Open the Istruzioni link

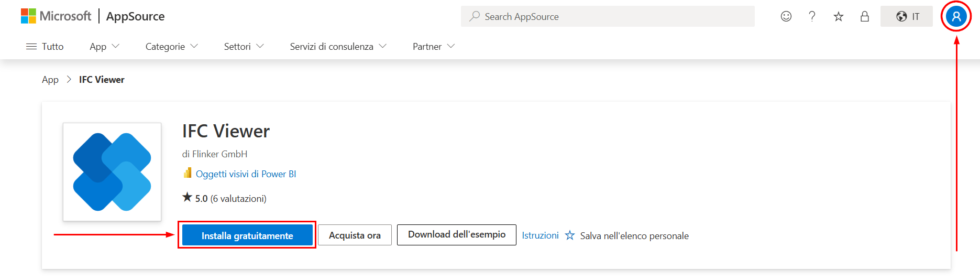click(540, 235)
